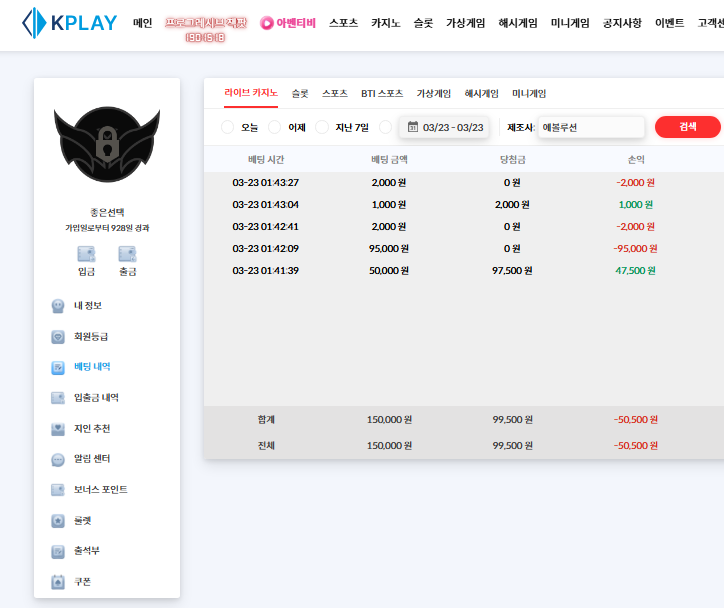
Task: Switch to the 미니게임 tab
Action: 529,93
